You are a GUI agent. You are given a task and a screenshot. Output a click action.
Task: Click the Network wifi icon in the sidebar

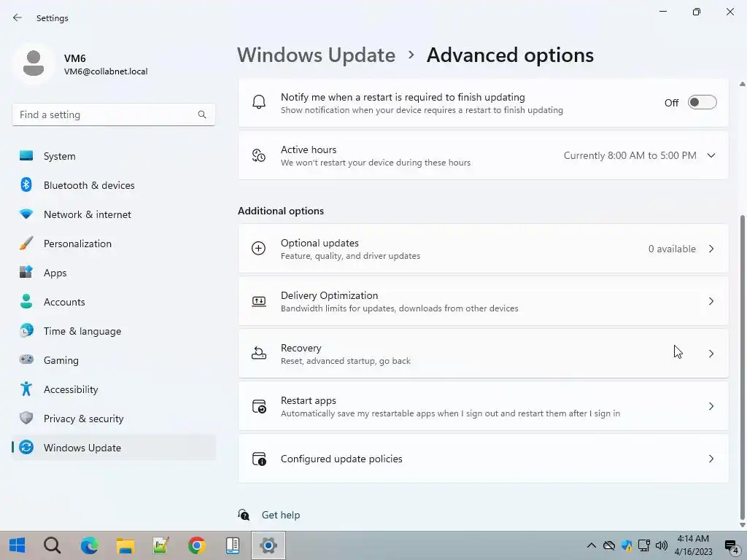pyautogui.click(x=26, y=214)
